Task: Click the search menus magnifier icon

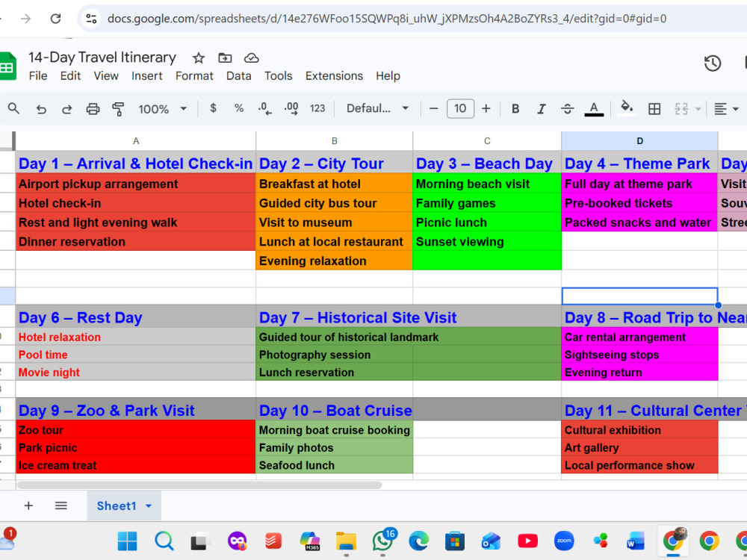Action: (x=13, y=109)
